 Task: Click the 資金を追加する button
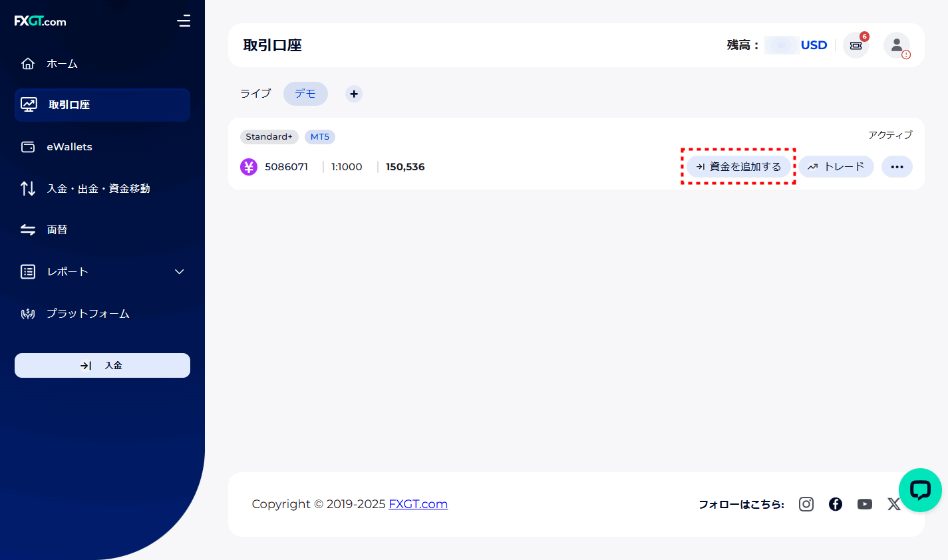[x=738, y=167]
